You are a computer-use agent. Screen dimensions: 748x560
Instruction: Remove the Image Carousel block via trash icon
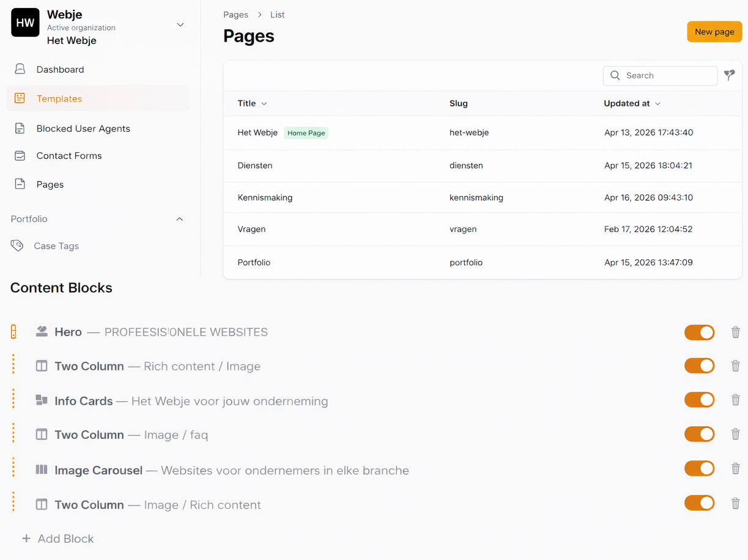click(x=735, y=469)
